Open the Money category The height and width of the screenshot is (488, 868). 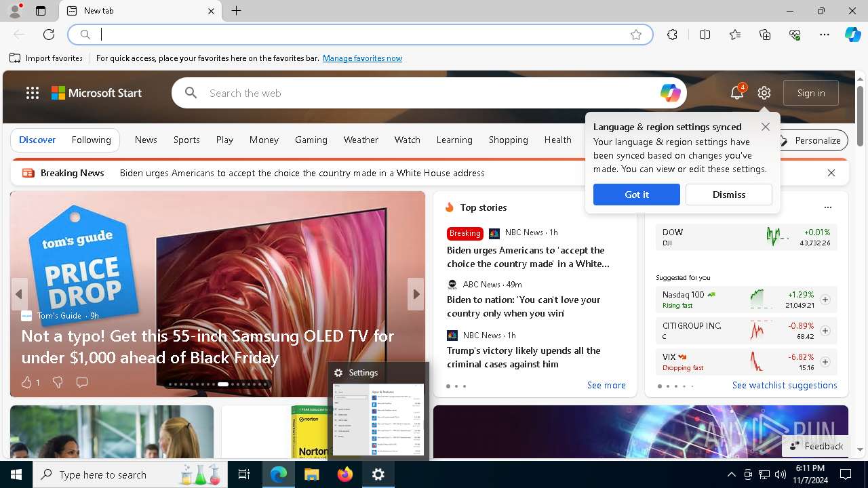pyautogui.click(x=264, y=140)
